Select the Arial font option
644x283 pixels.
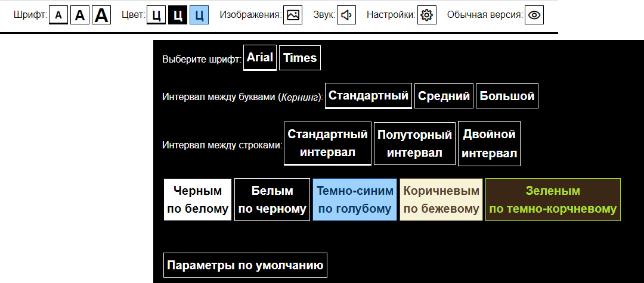[260, 58]
